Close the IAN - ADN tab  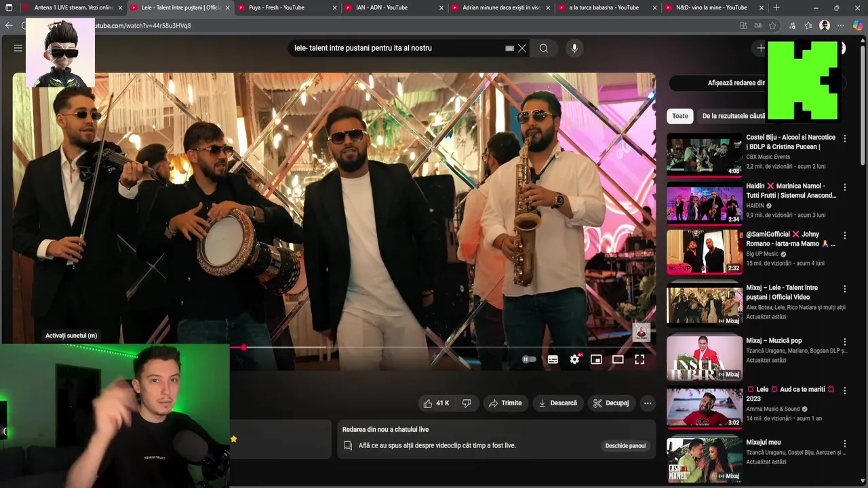(x=441, y=7)
